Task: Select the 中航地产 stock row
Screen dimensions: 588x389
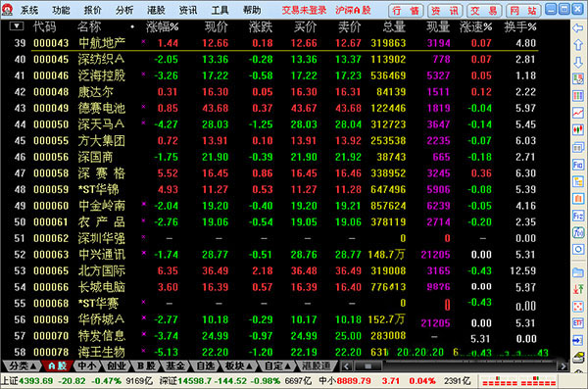Action: [275, 43]
